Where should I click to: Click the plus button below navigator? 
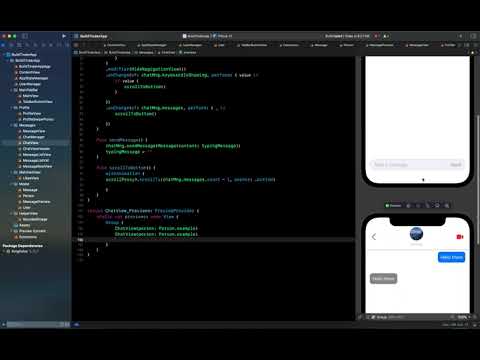point(4,324)
